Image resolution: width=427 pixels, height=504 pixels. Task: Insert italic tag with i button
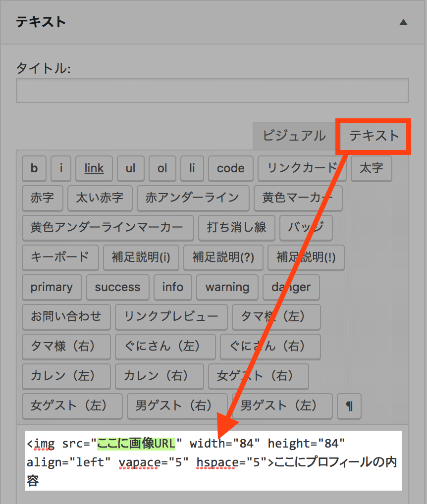61,168
